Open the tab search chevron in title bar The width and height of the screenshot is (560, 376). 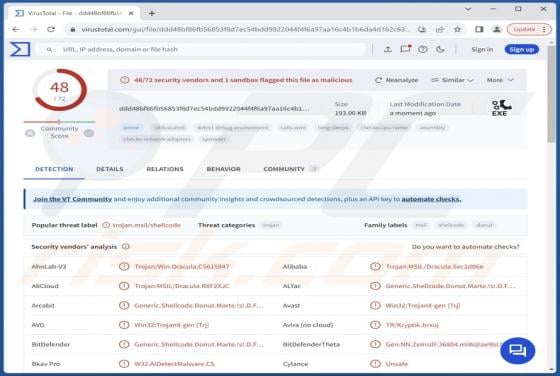point(468,9)
